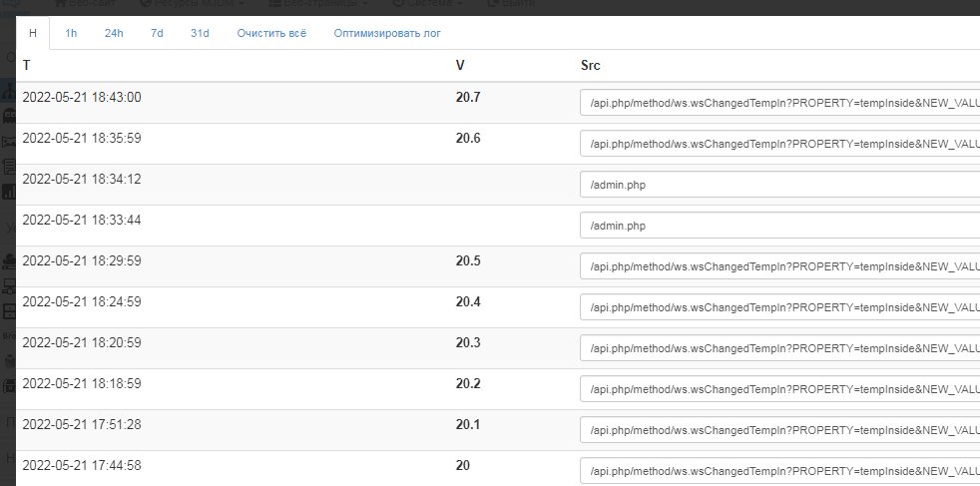Click Src field of 17:51:28 row
This screenshot has width=980, height=486.
(x=778, y=430)
